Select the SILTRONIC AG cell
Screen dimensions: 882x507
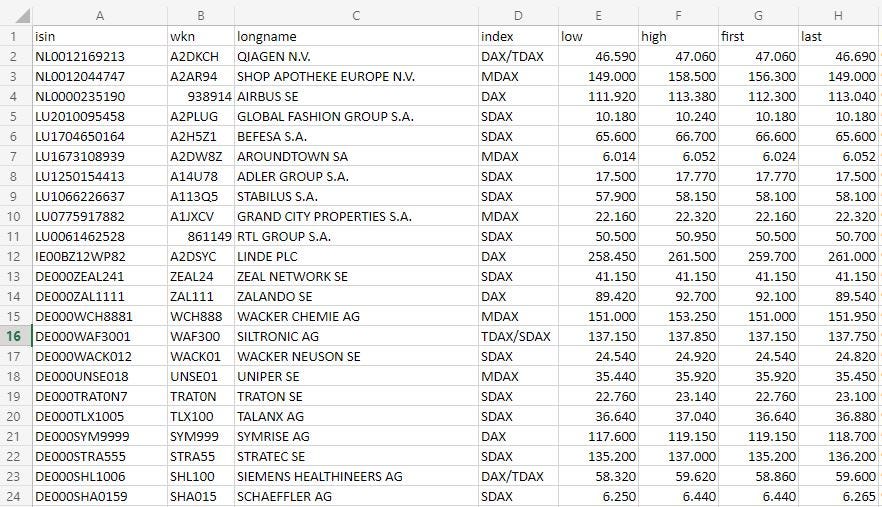click(356, 336)
